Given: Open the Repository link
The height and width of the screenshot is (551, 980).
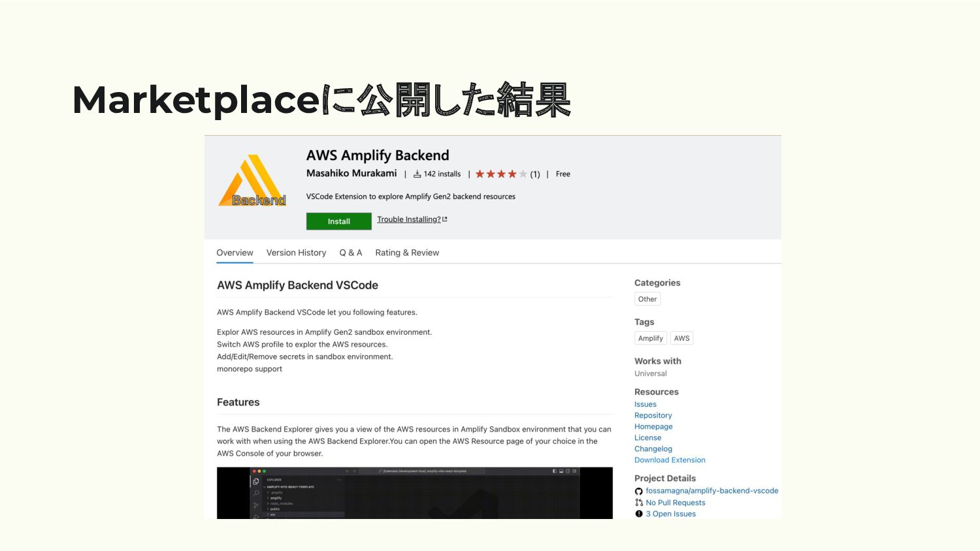Looking at the screenshot, I should 653,415.
